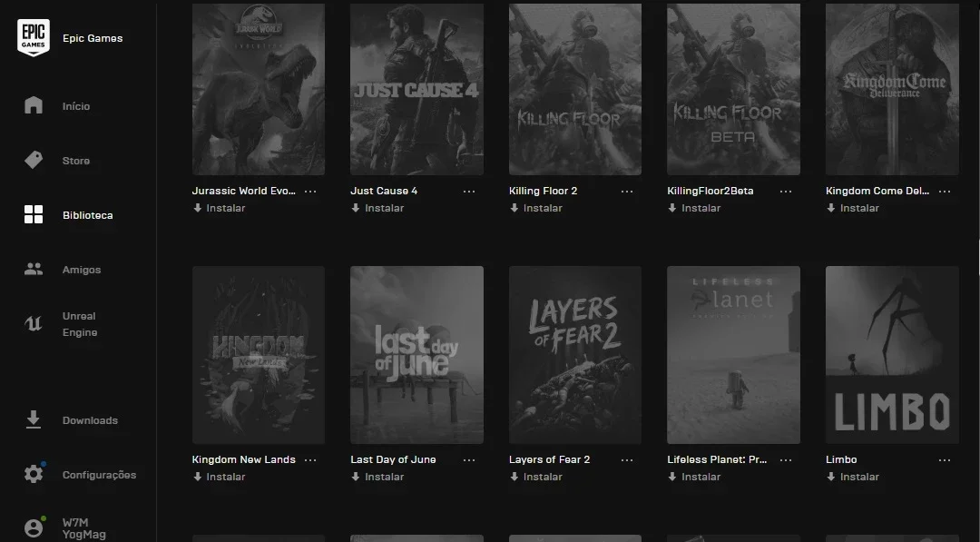Click Instalar under Kingdom Come Deliverance
The width and height of the screenshot is (980, 542).
click(x=859, y=208)
